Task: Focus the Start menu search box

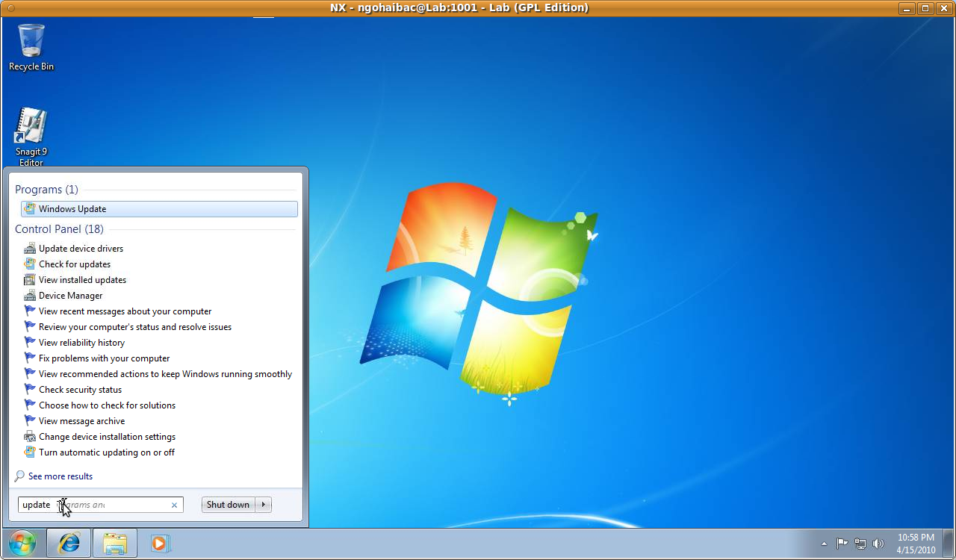Action: (101, 505)
